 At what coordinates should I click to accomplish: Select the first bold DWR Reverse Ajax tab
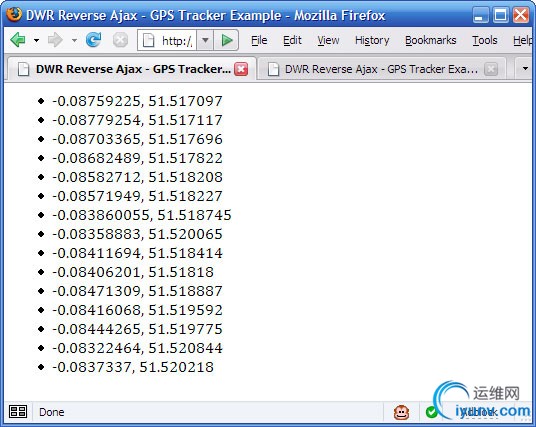(132, 69)
